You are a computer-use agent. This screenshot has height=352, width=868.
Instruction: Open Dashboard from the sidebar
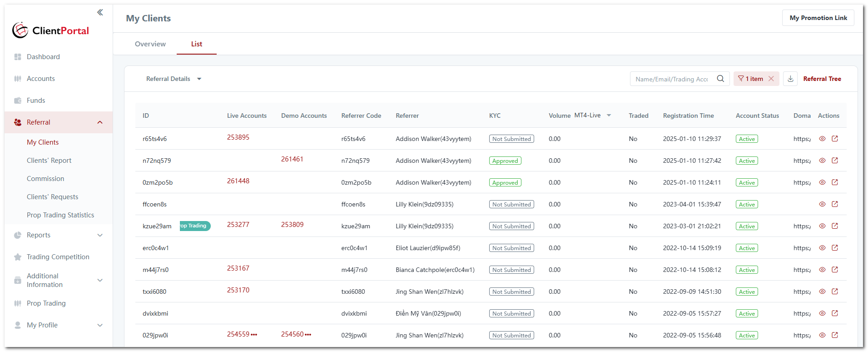point(43,57)
